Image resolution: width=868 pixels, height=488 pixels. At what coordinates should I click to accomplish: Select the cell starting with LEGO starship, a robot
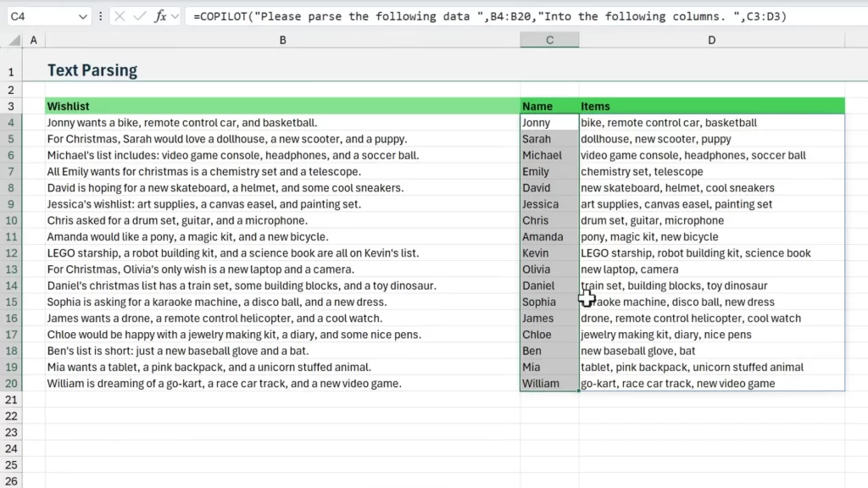tap(282, 252)
